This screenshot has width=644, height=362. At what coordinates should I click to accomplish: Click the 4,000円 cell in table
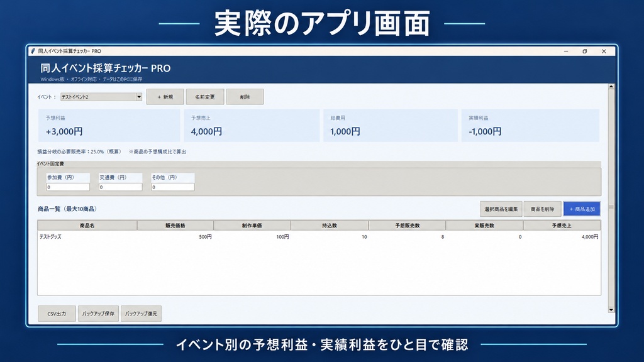pos(590,237)
